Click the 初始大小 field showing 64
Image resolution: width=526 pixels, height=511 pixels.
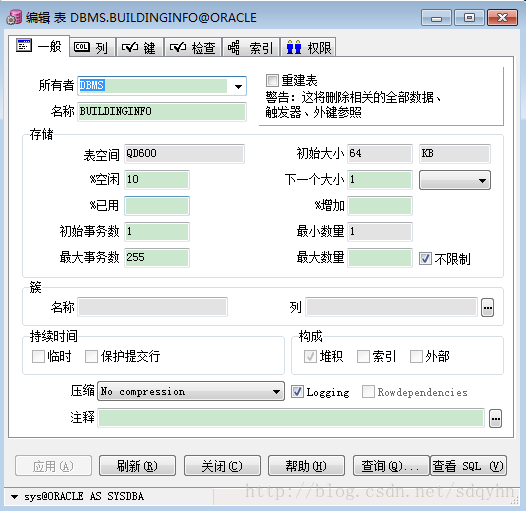coord(380,154)
